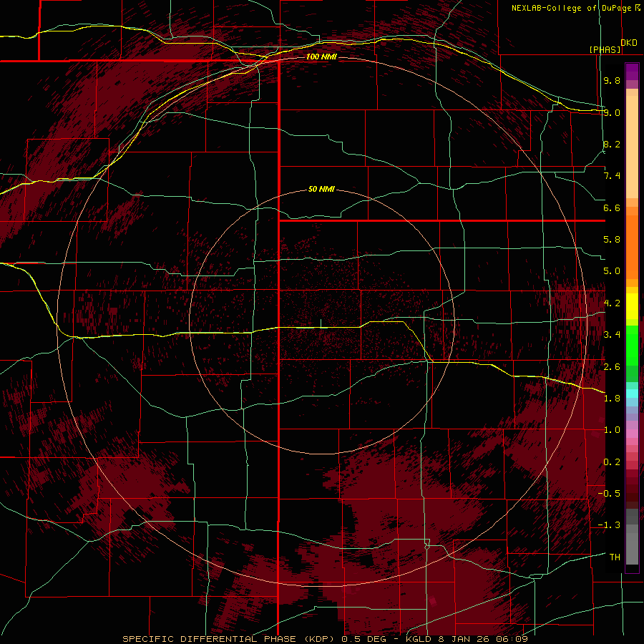Screen dimensions: 644x644
Task: Click the TH threshold label on the scale
Action: pyautogui.click(x=615, y=557)
